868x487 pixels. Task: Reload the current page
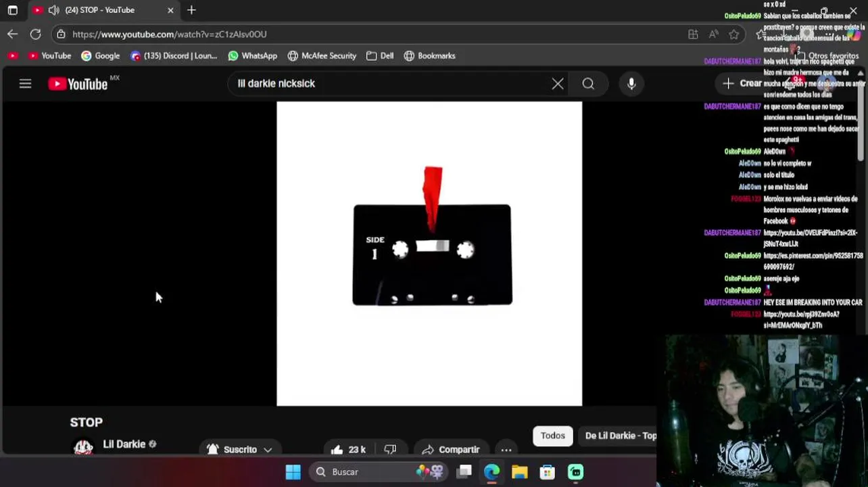(35, 34)
